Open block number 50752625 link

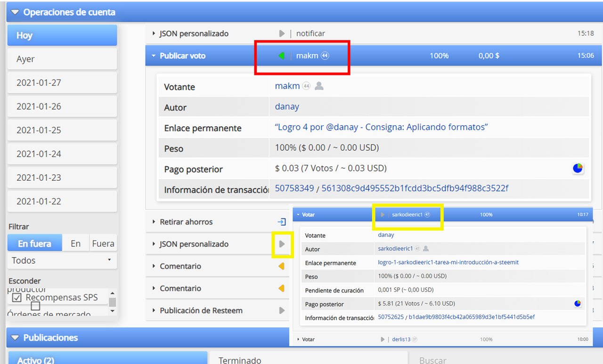pos(391,317)
